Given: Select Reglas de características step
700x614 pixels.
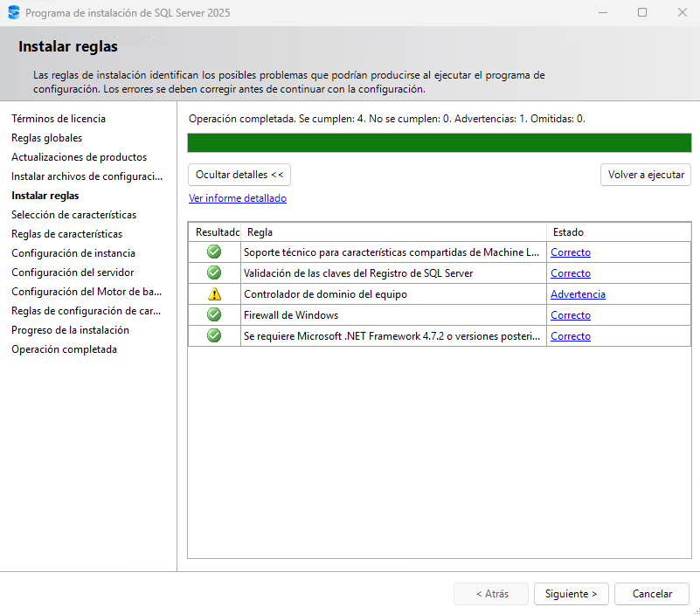Looking at the screenshot, I should click(x=67, y=234).
